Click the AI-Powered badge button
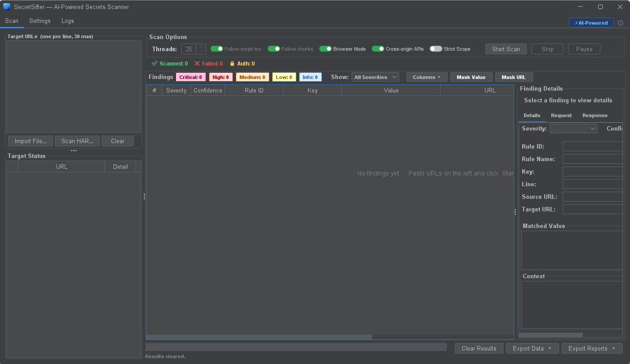 (x=591, y=23)
